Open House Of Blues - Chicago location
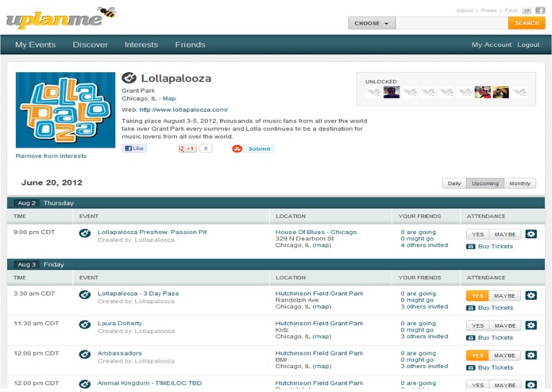 pos(316,232)
